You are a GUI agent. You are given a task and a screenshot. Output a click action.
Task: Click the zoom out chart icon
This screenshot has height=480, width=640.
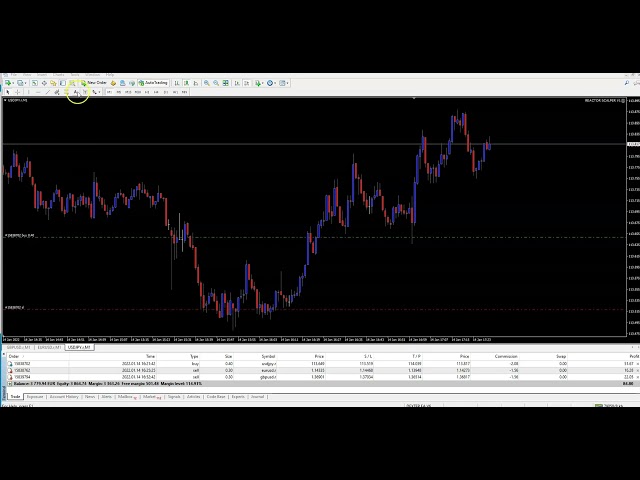click(217, 83)
